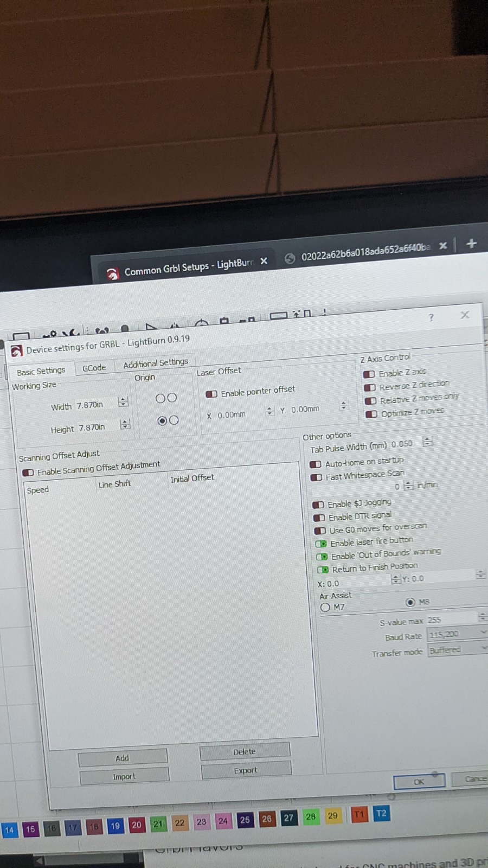Toggle Enable DTR signal
This screenshot has width=488, height=868.
click(x=319, y=518)
